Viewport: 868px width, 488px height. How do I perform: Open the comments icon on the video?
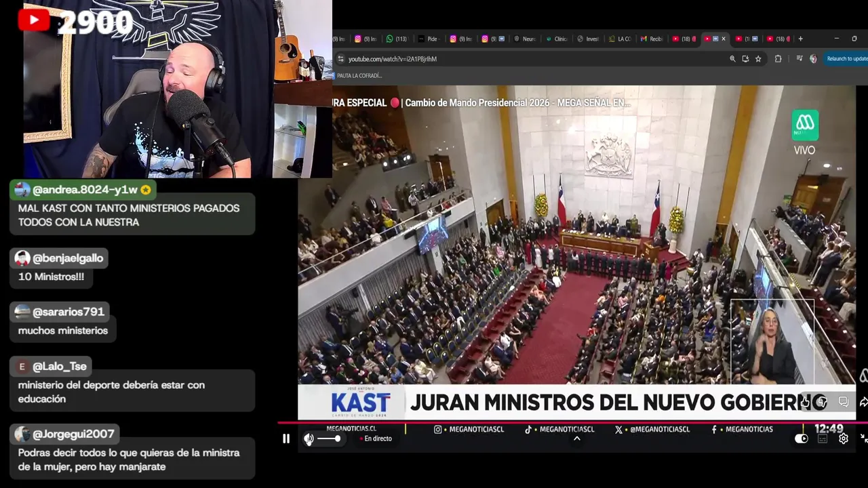844,402
